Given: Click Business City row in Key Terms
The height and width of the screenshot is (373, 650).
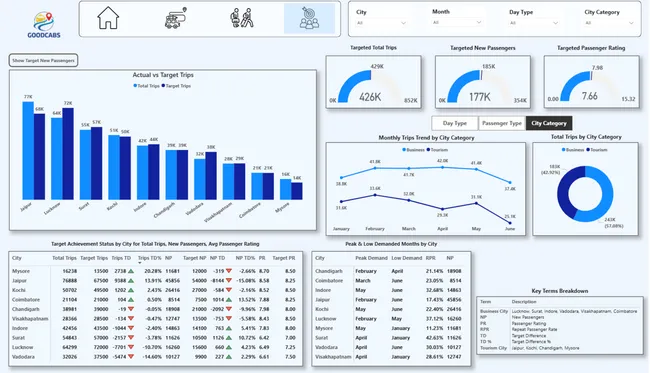Looking at the screenshot, I should [x=559, y=311].
